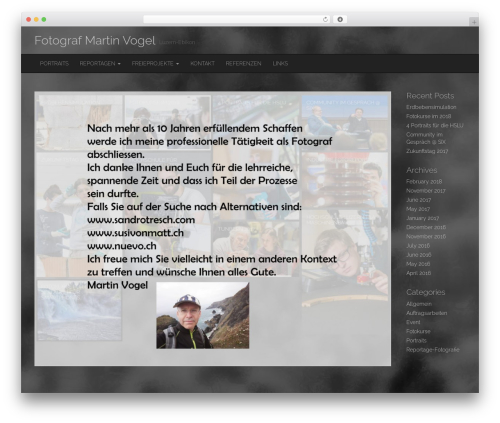Open the November 2016 archive
The height and width of the screenshot is (423, 500).
426,236
